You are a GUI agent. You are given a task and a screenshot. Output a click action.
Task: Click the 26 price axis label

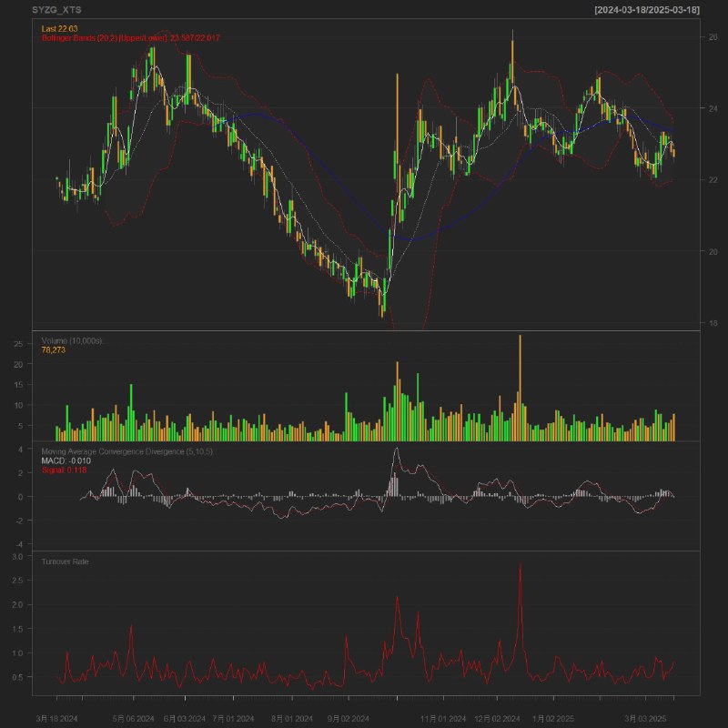click(x=713, y=36)
